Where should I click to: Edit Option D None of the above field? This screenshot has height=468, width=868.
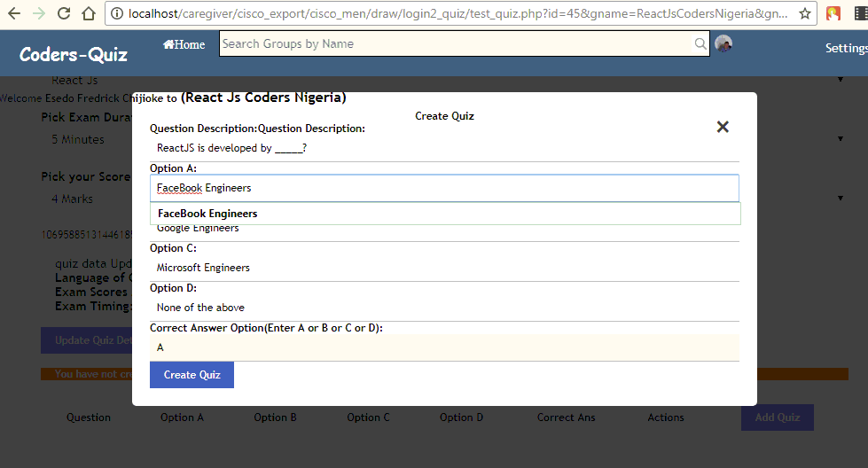click(444, 308)
